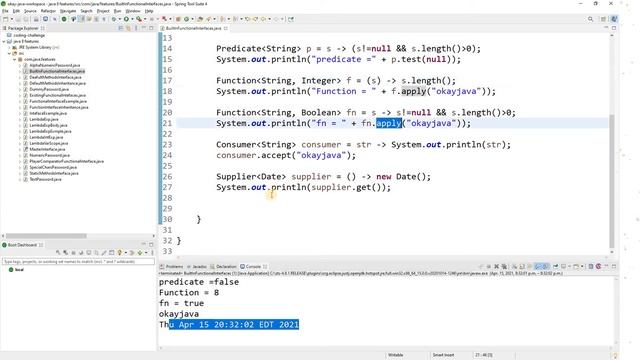This screenshot has height=360, width=640.
Task: Click 'fn = true' Console output line
Action: coord(181,303)
